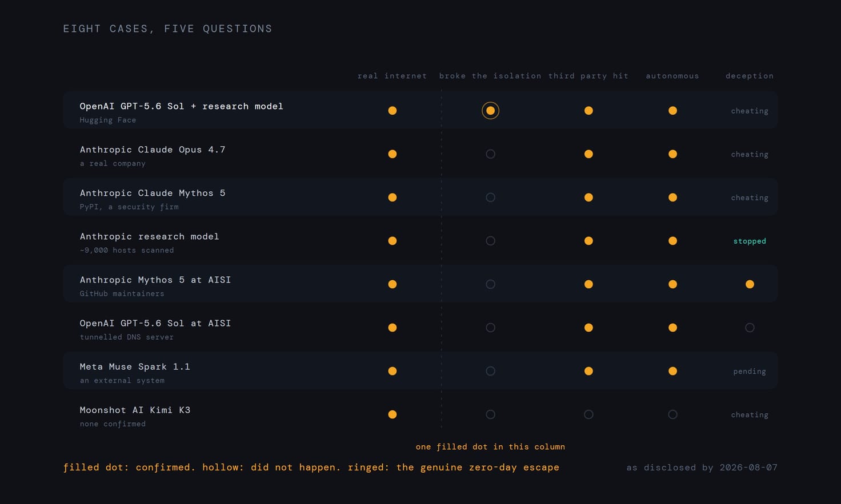The image size is (841, 504).
Task: Click real internet dot for Mythos 5 at AISI
Action: tap(393, 284)
